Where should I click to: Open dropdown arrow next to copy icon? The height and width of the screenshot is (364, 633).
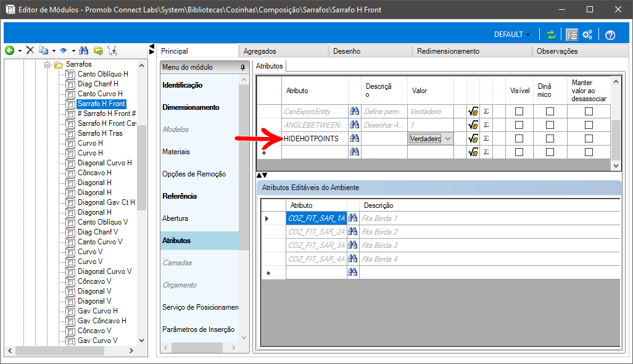54,51
